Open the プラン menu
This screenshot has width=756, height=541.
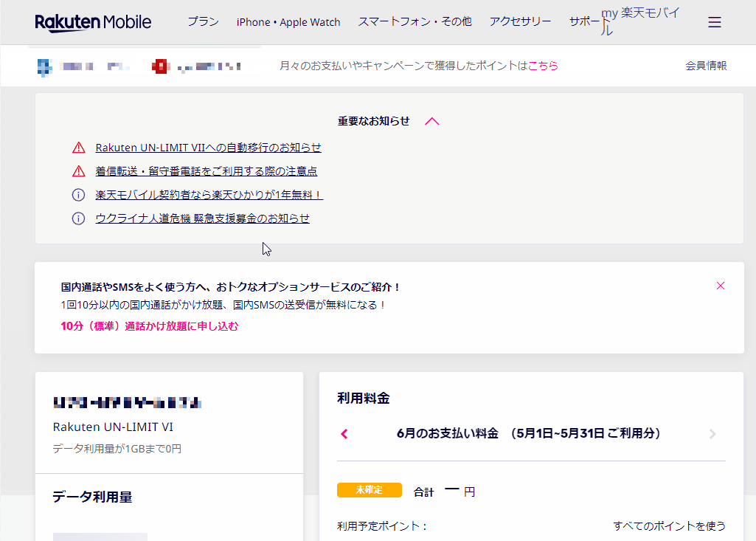pyautogui.click(x=203, y=21)
